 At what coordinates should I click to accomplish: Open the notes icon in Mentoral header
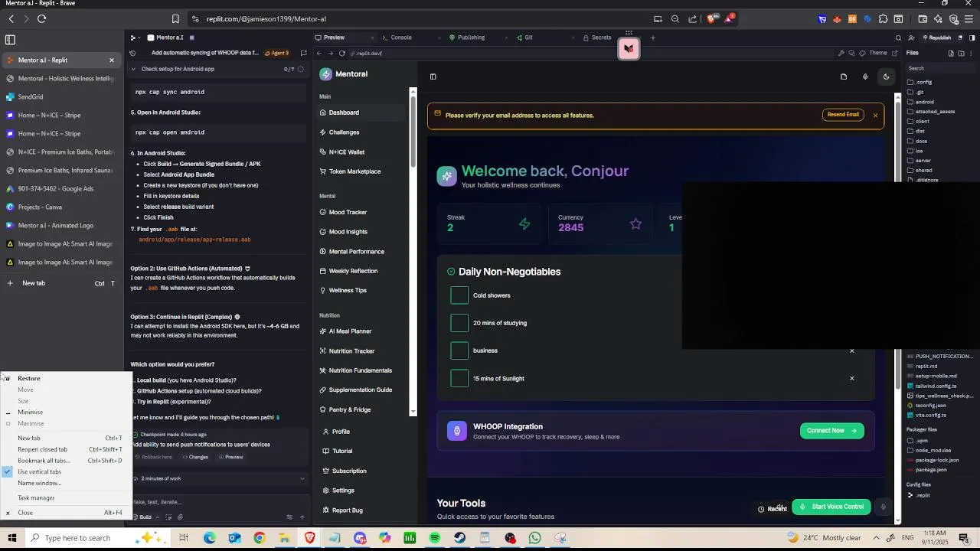844,77
